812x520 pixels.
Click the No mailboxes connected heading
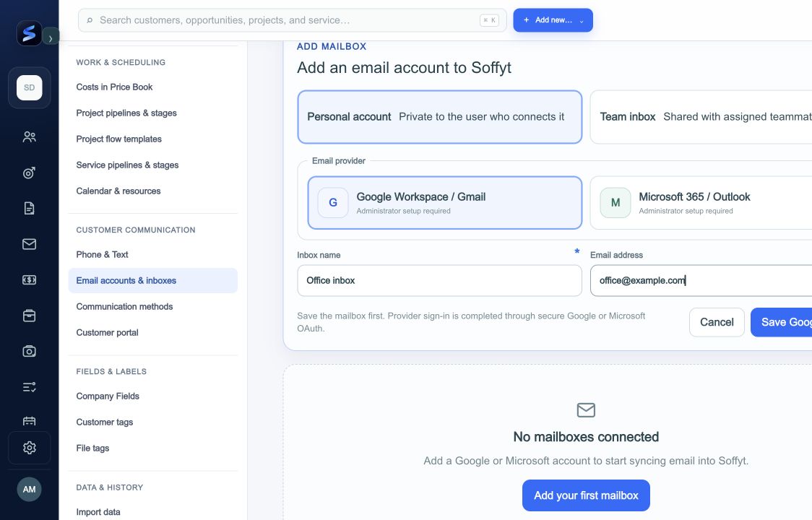pyautogui.click(x=586, y=437)
